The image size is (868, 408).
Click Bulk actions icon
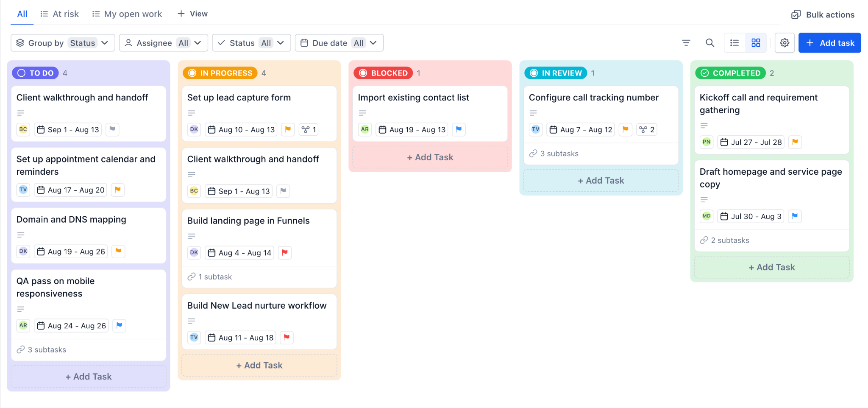(x=796, y=15)
